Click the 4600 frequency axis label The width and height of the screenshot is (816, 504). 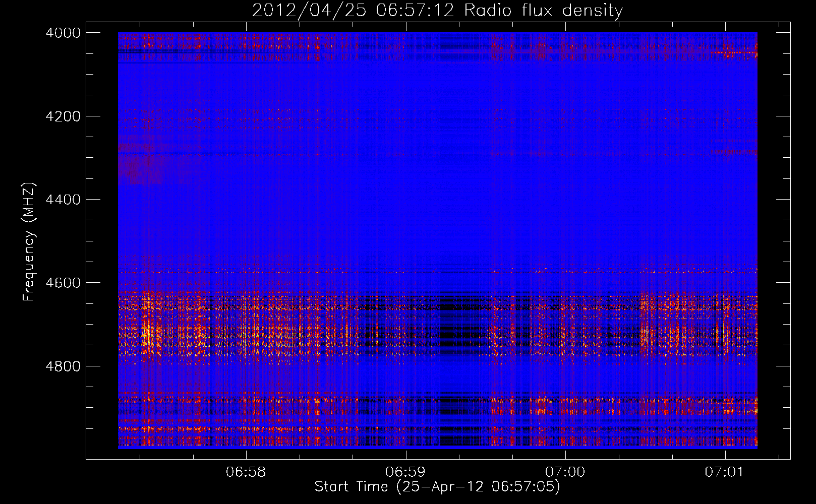coord(63,283)
